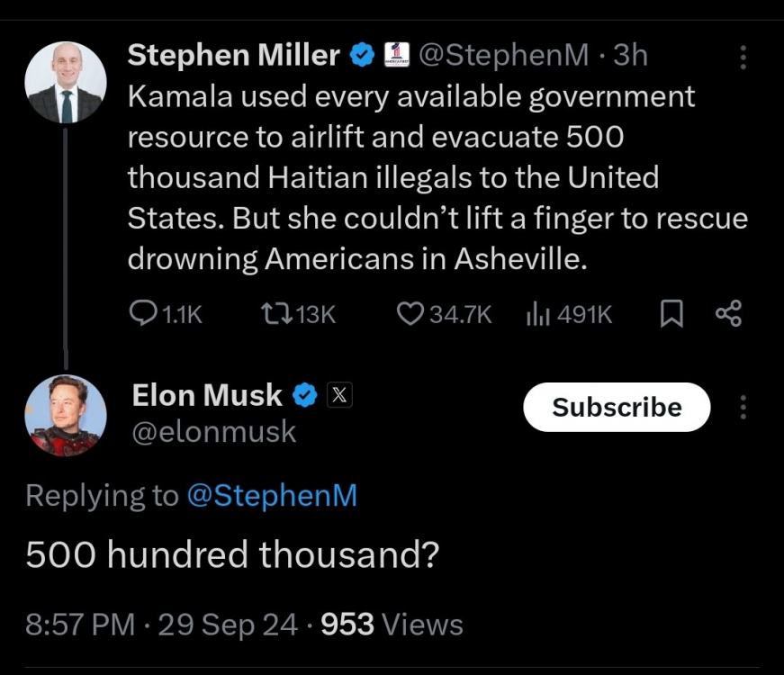Viewport: 784px width, 675px height.
Task: Open the @StephenM mention link in reply
Action: [x=272, y=495]
